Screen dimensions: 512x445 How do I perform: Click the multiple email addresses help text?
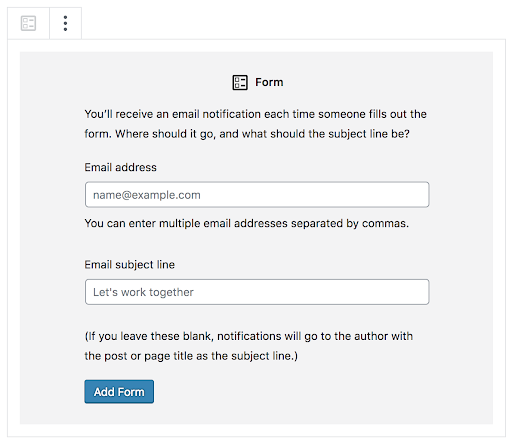click(x=247, y=223)
